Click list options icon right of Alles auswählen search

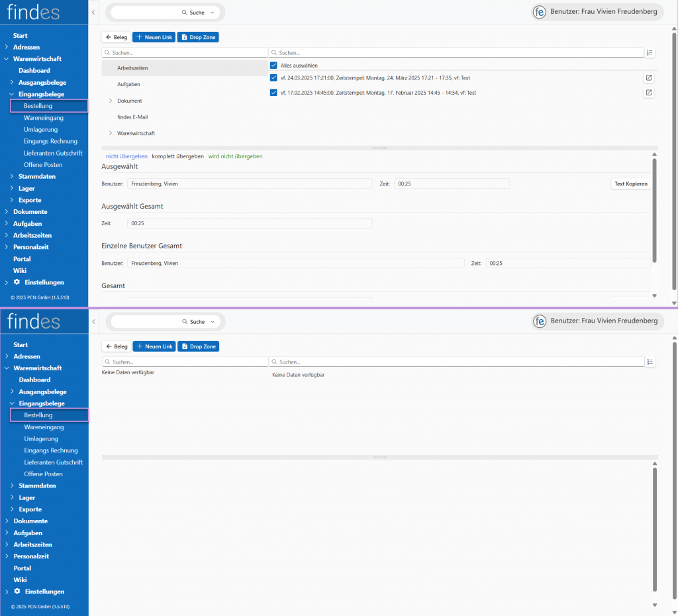(x=650, y=52)
